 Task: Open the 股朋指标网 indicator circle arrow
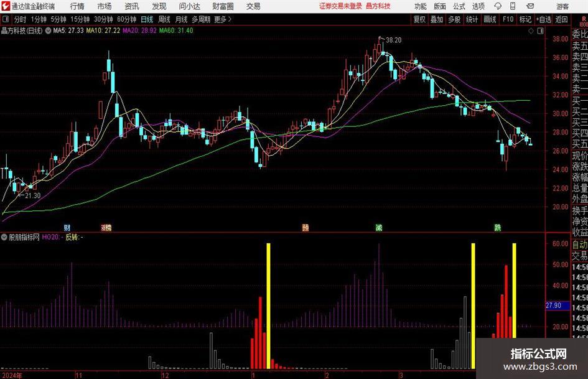(4, 237)
